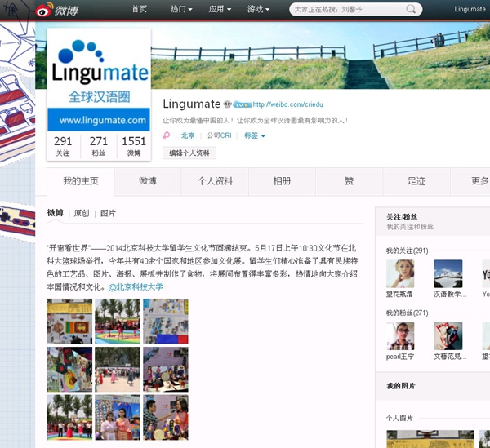View the 271 粉丝 followers count
This screenshot has width=490, height=448.
coord(99,146)
